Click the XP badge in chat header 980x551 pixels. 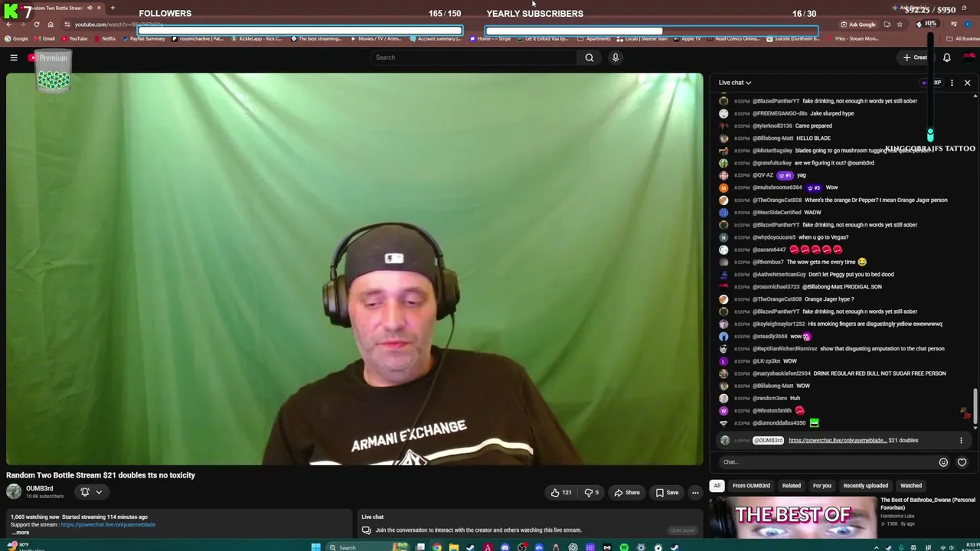point(933,83)
